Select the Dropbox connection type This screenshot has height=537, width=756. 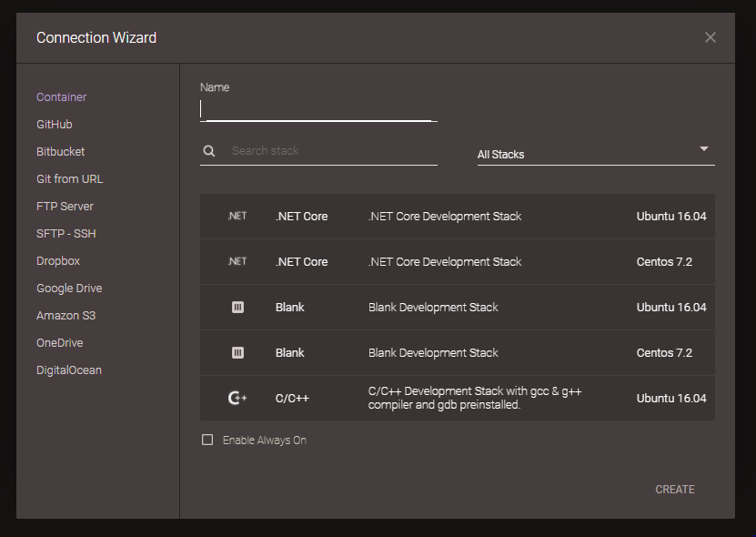tap(57, 260)
